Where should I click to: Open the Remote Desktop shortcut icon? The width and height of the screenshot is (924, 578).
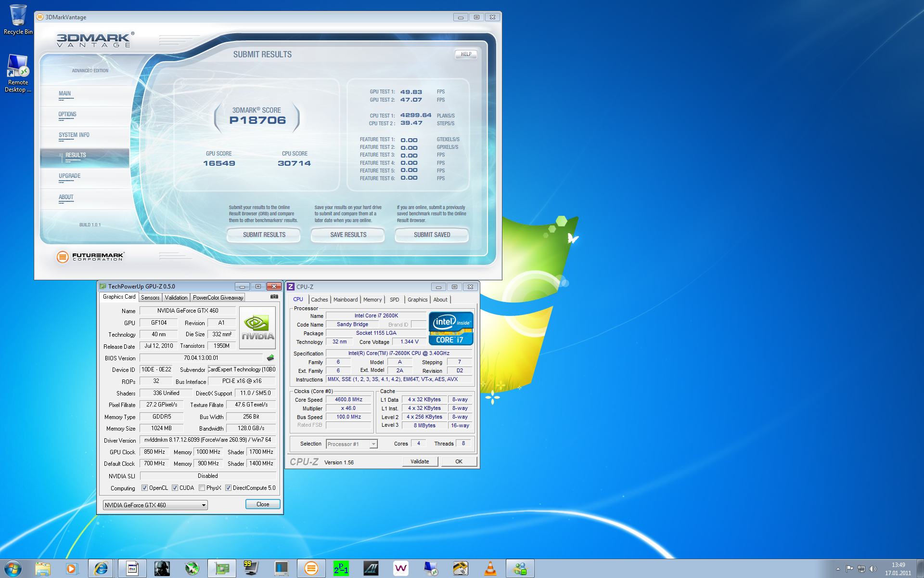pyautogui.click(x=18, y=73)
